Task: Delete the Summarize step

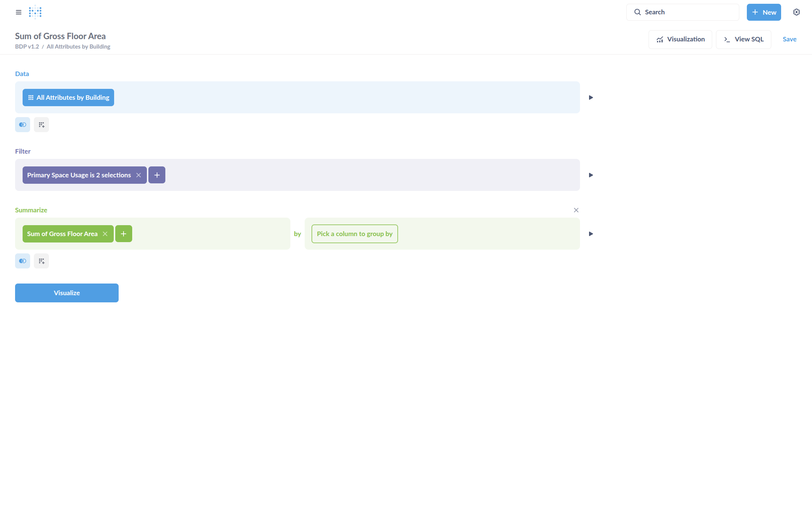Action: click(x=576, y=210)
